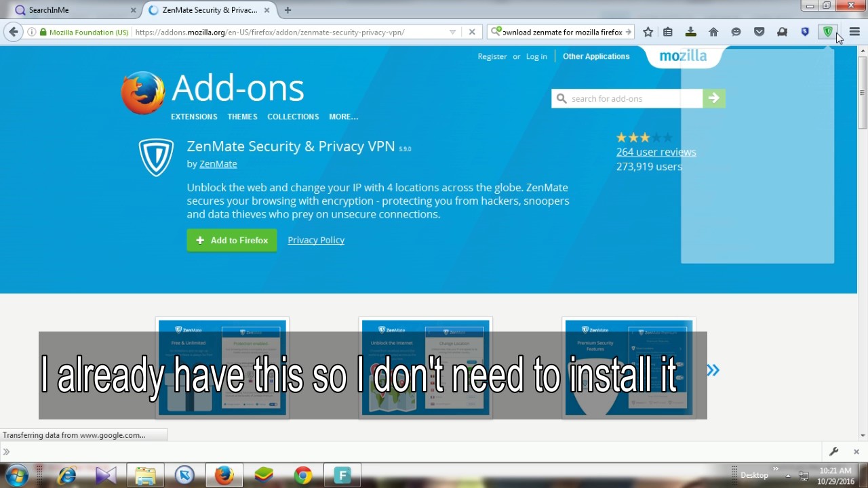
Task: Open the URL history dropdown arrow
Action: tap(452, 32)
